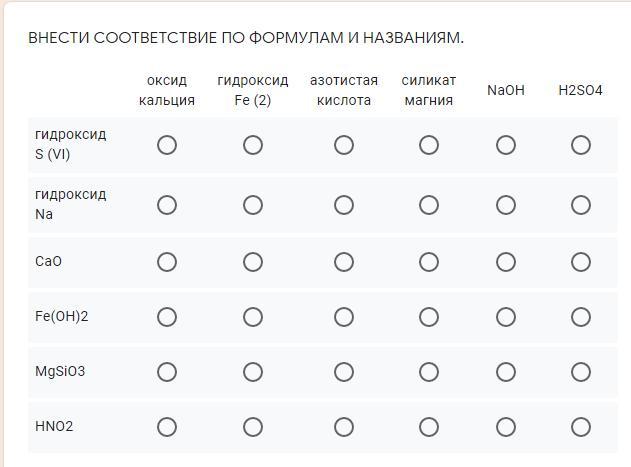Select азотистая кислота for the гидроксид Na row
Image resolution: width=631 pixels, height=467 pixels.
point(344,205)
